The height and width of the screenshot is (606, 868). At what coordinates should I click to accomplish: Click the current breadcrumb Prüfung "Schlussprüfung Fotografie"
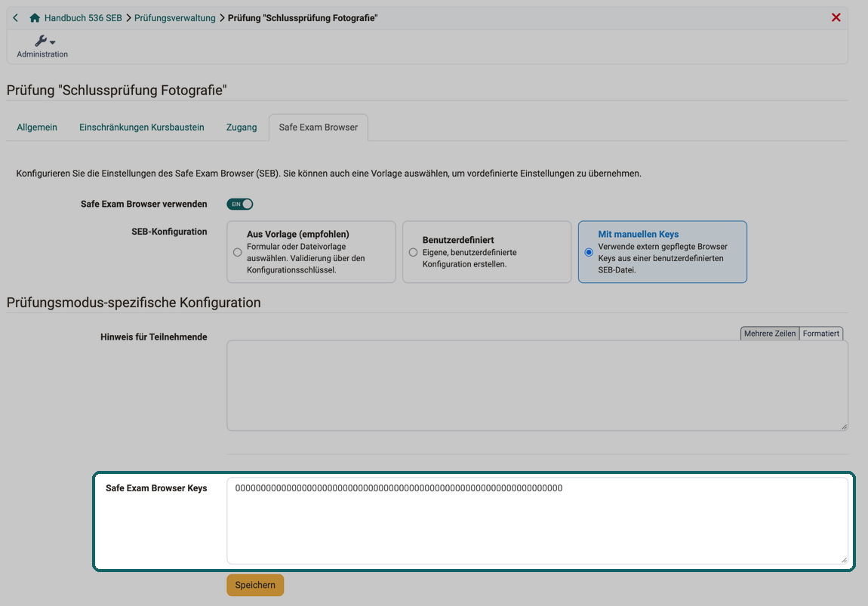pos(303,17)
